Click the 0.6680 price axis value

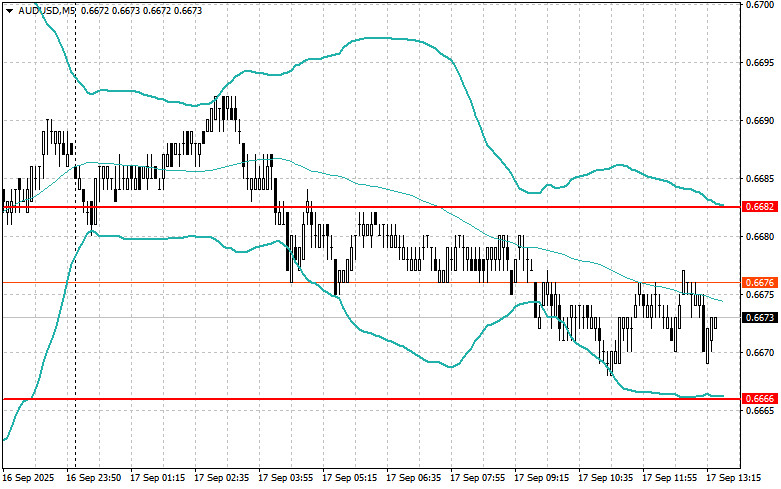click(x=760, y=237)
